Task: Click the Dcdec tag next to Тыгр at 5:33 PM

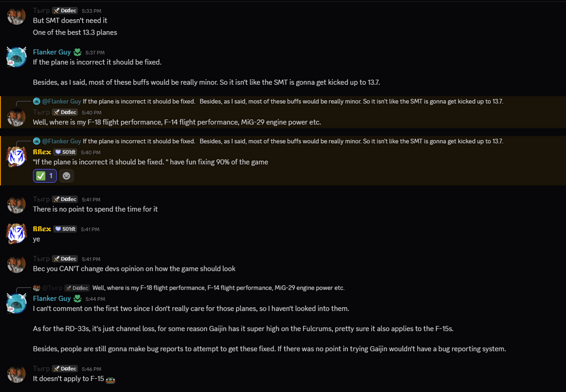Action: click(x=65, y=10)
